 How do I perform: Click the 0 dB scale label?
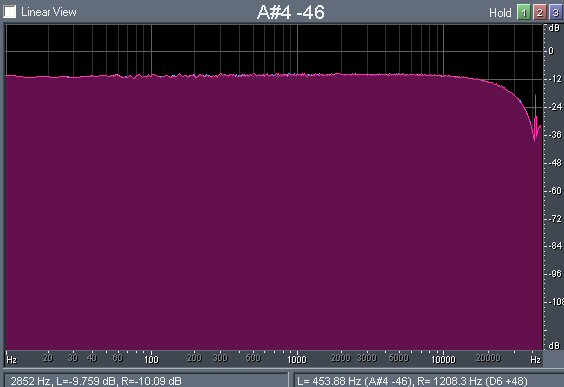pos(551,51)
